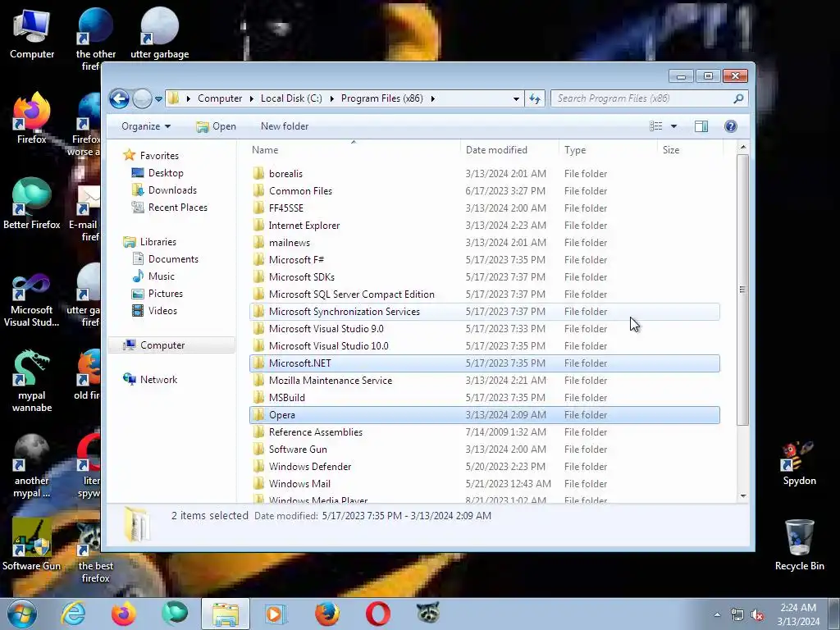Image resolution: width=840 pixels, height=630 pixels.
Task: Select the mailnews folder
Action: pos(484,243)
